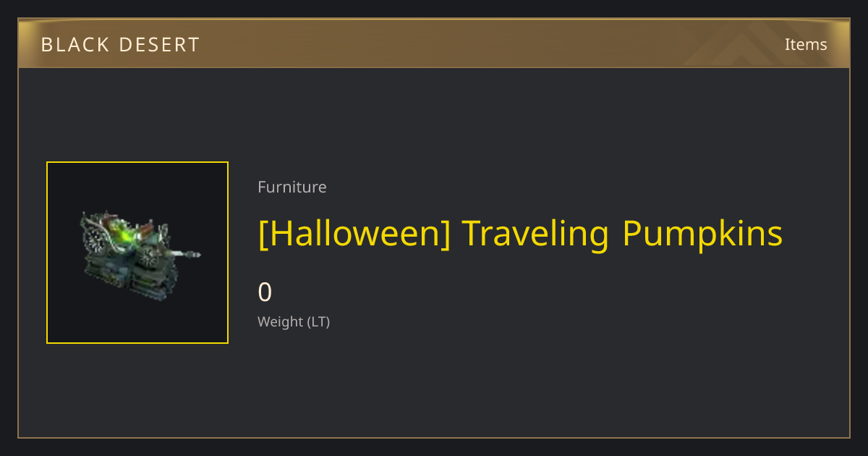Click the (LT) unit in the weight label

click(319, 322)
